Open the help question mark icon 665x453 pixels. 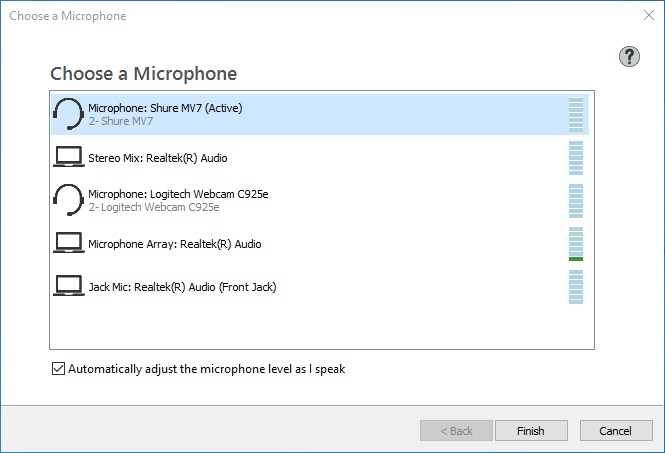tap(629, 56)
